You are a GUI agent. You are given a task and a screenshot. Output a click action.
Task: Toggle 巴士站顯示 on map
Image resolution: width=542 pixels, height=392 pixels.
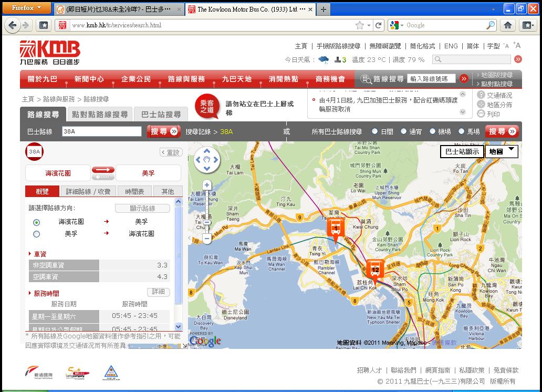[x=462, y=151]
